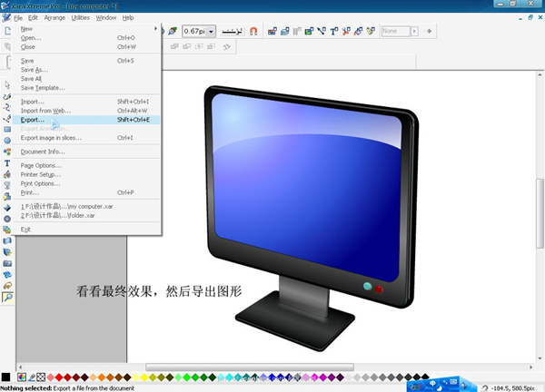Image resolution: width=545 pixels, height=392 pixels.
Task: Choose Page Options... entry
Action: [86, 166]
